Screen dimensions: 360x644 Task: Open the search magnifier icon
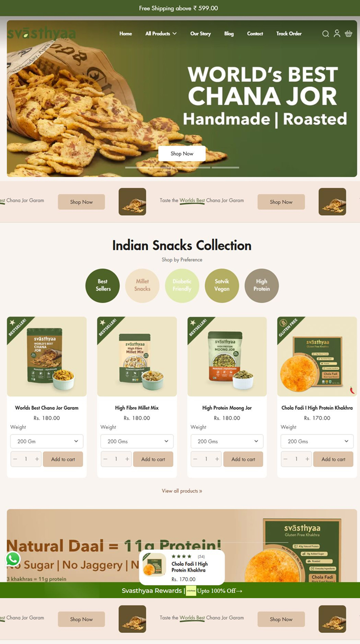coord(325,34)
